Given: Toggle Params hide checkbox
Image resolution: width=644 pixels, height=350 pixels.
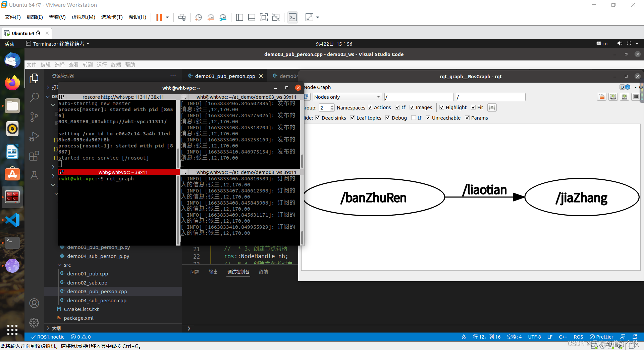Looking at the screenshot, I should coord(467,118).
